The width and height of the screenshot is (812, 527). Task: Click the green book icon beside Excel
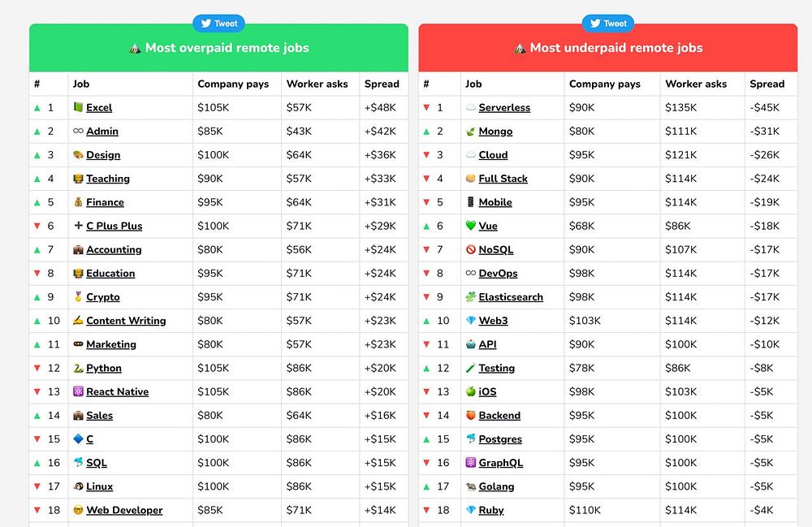point(78,107)
